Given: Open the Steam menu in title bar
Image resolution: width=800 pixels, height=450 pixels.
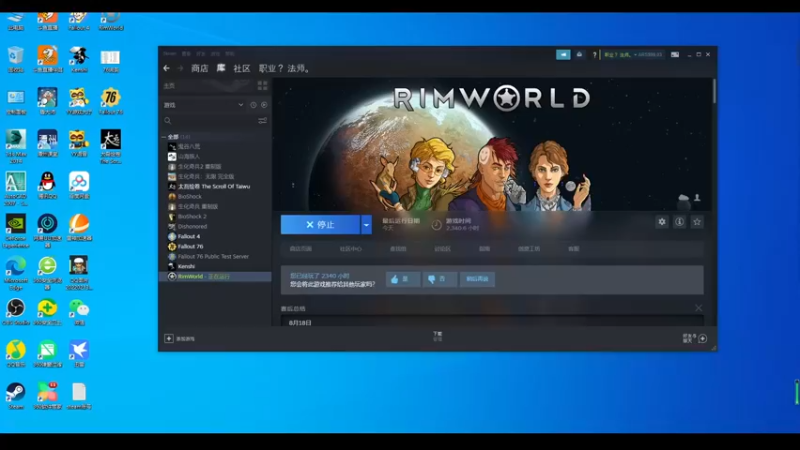Looking at the screenshot, I should (x=169, y=54).
